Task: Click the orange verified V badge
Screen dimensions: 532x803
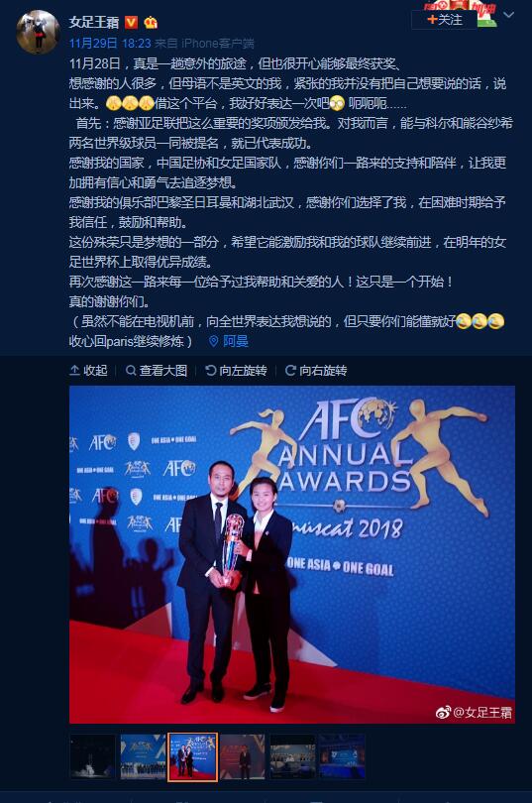Action: point(131,22)
